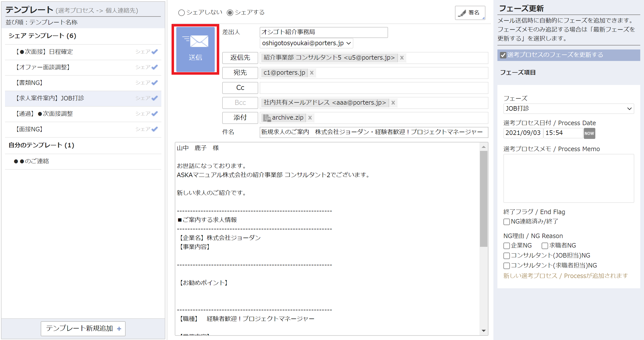Screen dimensions: 644x340
Task: Click the plus icon on テンプレート新規追加
Action: pos(120,329)
